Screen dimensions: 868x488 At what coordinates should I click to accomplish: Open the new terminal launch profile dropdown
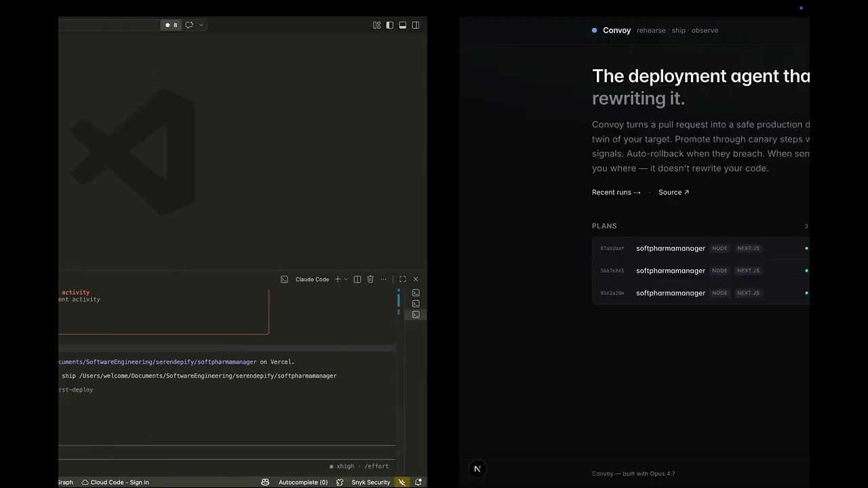tap(346, 279)
